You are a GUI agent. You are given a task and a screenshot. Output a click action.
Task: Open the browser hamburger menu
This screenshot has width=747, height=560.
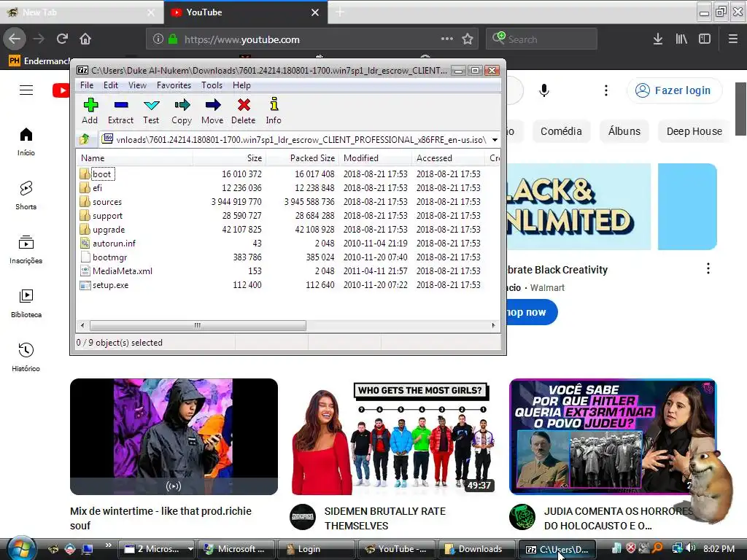coord(733,39)
